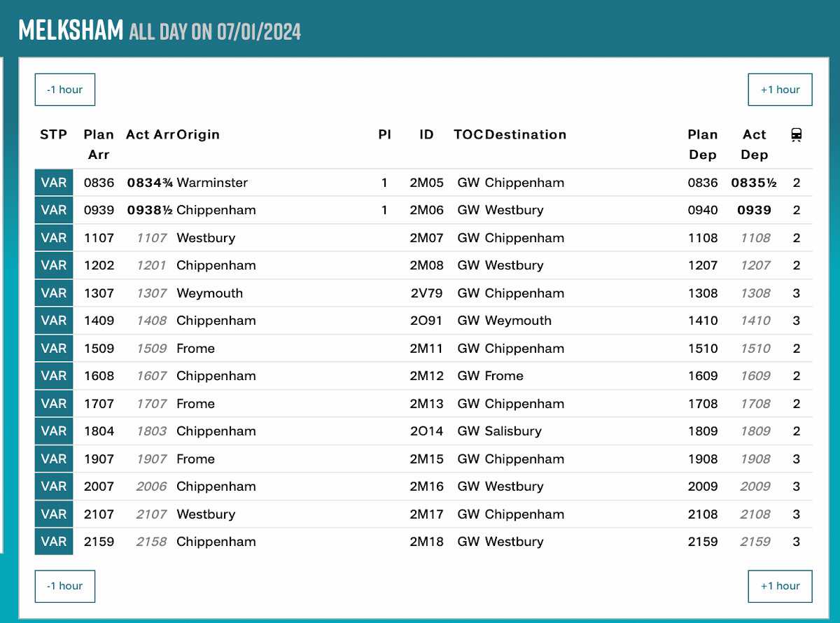Click the top +1 hour button
This screenshot has height=623, width=840.
click(x=780, y=90)
